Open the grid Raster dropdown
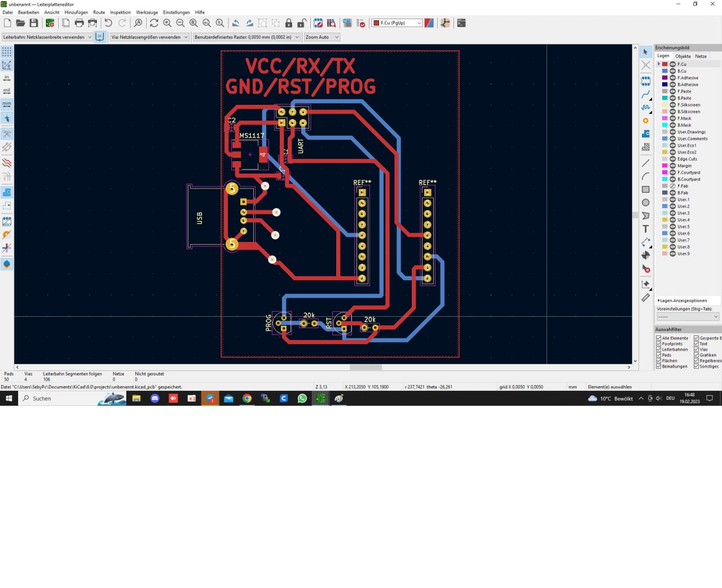This screenshot has width=722, height=588. pos(246,37)
